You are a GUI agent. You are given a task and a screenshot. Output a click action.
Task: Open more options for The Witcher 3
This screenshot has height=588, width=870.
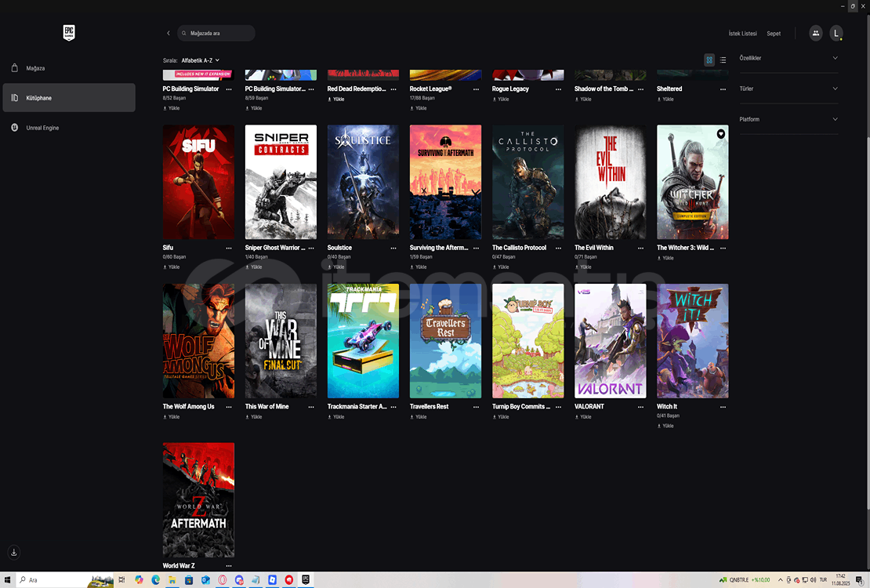pos(723,249)
